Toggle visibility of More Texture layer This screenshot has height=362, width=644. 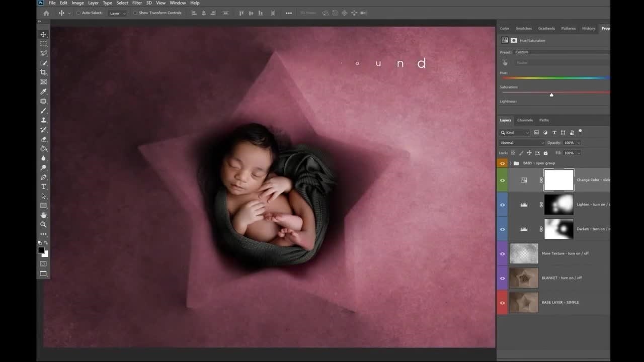pyautogui.click(x=502, y=254)
